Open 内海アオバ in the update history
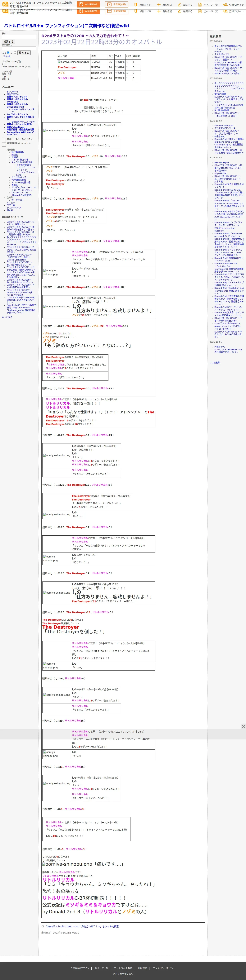This screenshot has width=246, height=980. (219, 347)
